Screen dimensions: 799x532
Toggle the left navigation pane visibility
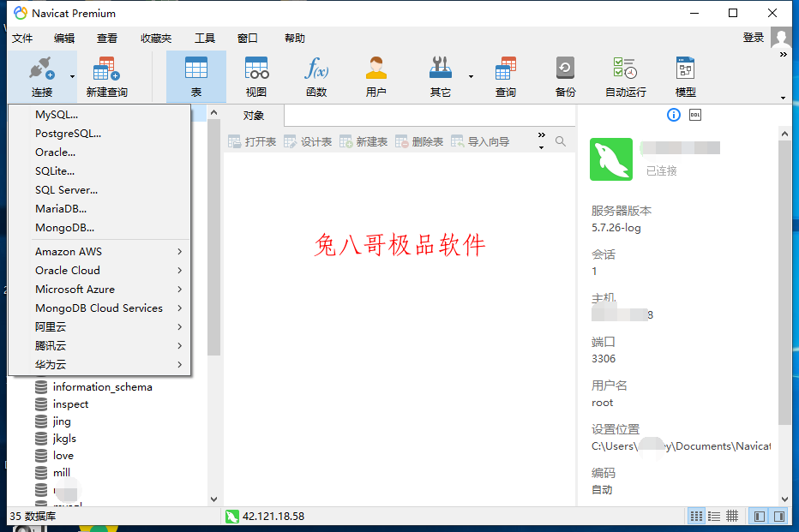(x=760, y=517)
